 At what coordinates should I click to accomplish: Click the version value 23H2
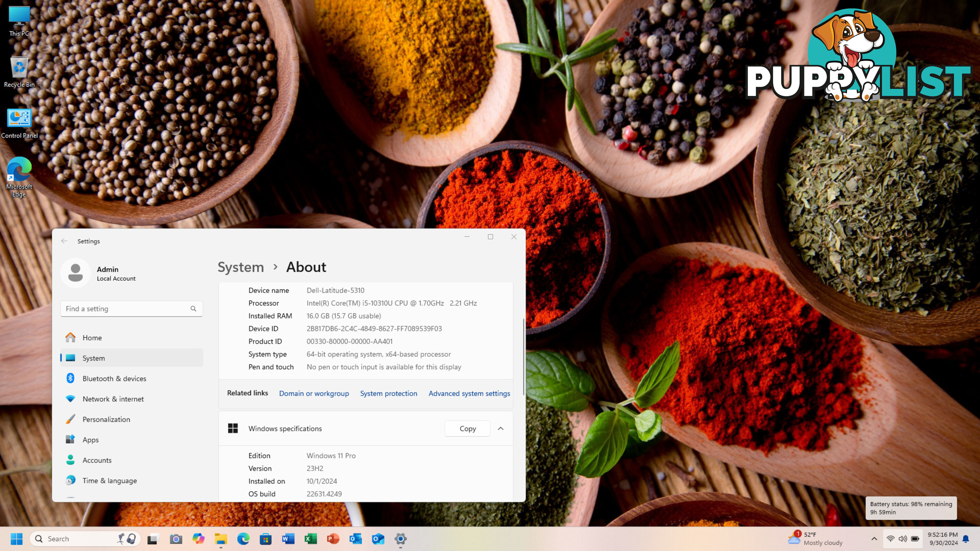(315, 469)
